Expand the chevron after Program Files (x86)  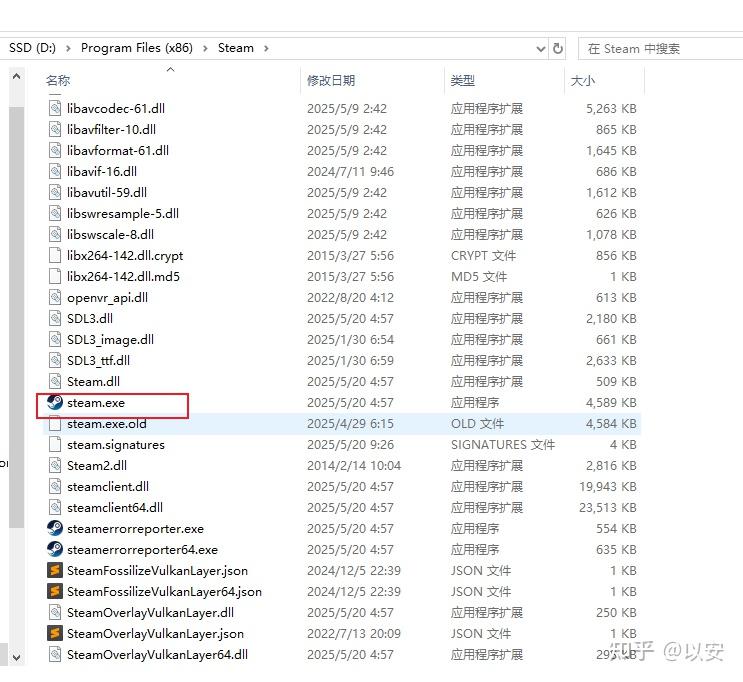pyautogui.click(x=205, y=48)
